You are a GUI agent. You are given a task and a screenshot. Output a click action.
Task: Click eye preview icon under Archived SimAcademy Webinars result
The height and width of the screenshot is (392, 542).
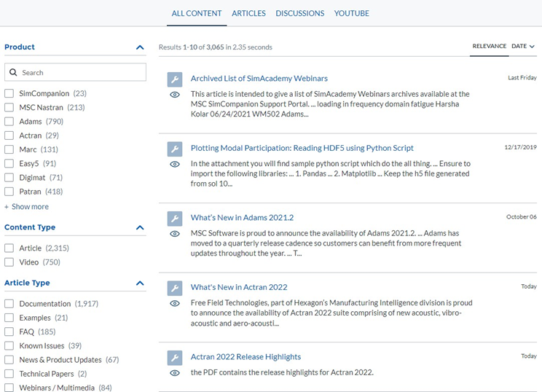click(174, 95)
